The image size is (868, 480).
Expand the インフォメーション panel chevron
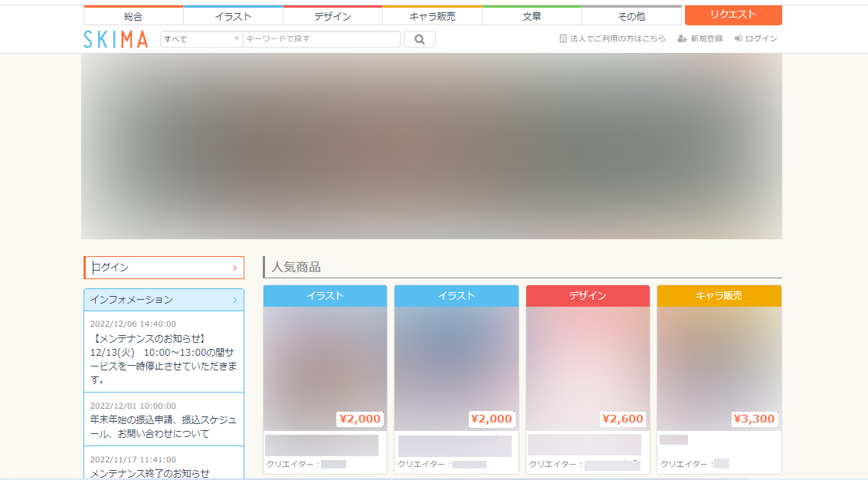235,300
